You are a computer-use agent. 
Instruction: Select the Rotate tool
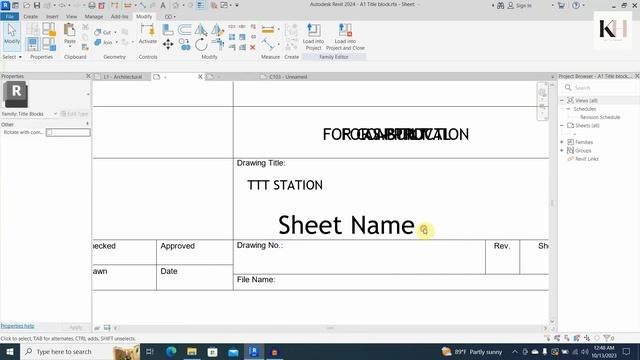(201, 44)
